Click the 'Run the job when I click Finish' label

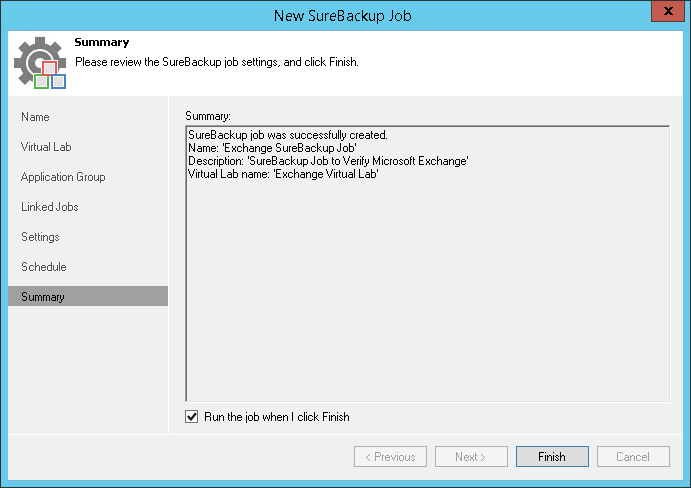277,417
